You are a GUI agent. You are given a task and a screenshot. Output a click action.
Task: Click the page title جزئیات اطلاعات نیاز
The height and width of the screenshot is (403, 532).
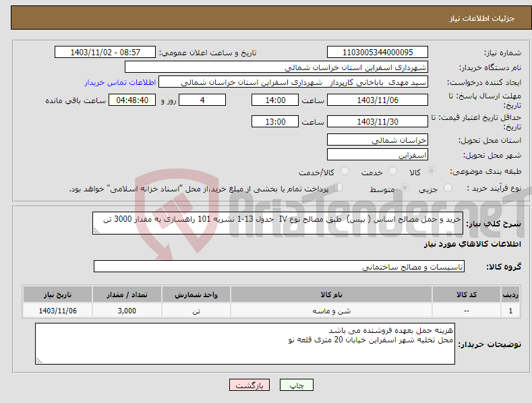click(x=482, y=18)
